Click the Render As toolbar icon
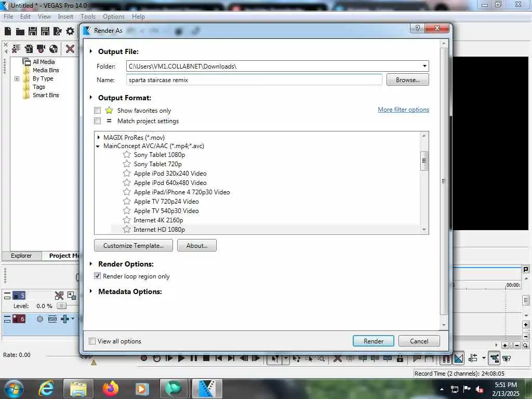This screenshot has height=399, width=532. [x=57, y=32]
